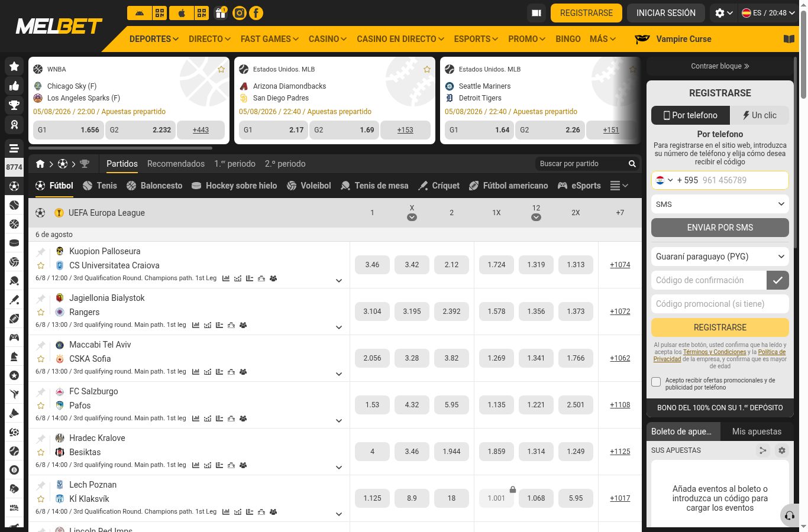Click the home icon in breadcrumb

click(40, 164)
